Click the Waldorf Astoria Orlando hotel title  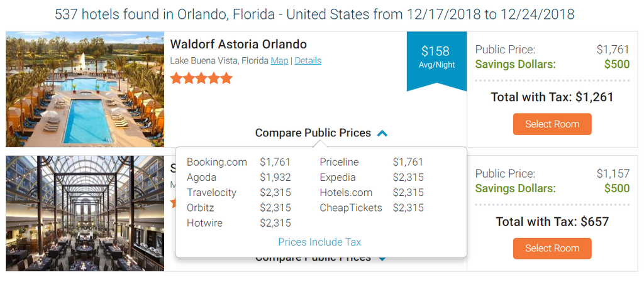[238, 45]
